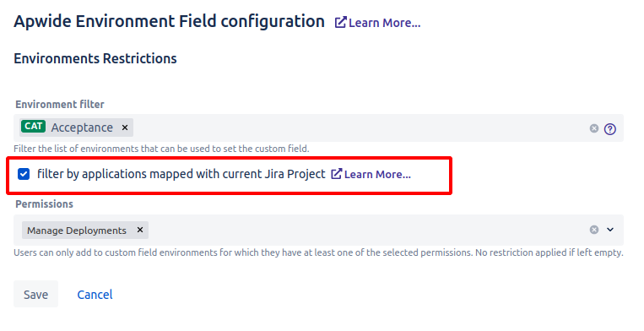644x331 pixels.
Task: Click the external link icon beside the page title
Action: (x=340, y=22)
